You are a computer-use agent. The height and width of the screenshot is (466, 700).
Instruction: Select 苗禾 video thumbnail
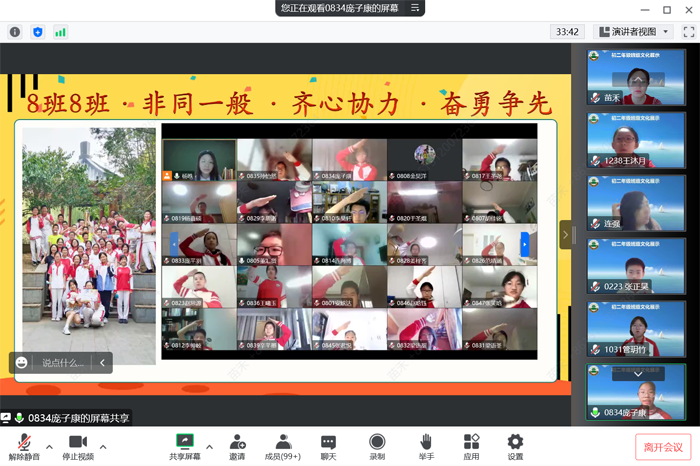pyautogui.click(x=636, y=77)
